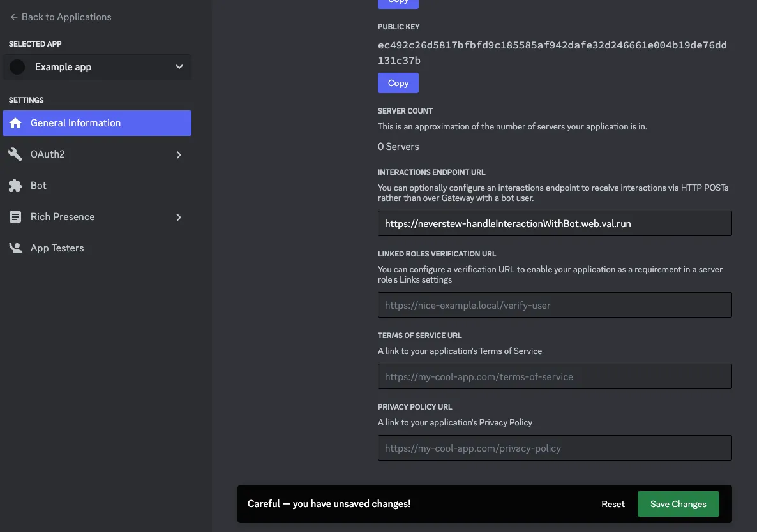Click the OAuth2 wrench icon
This screenshot has height=532, width=757.
15,154
